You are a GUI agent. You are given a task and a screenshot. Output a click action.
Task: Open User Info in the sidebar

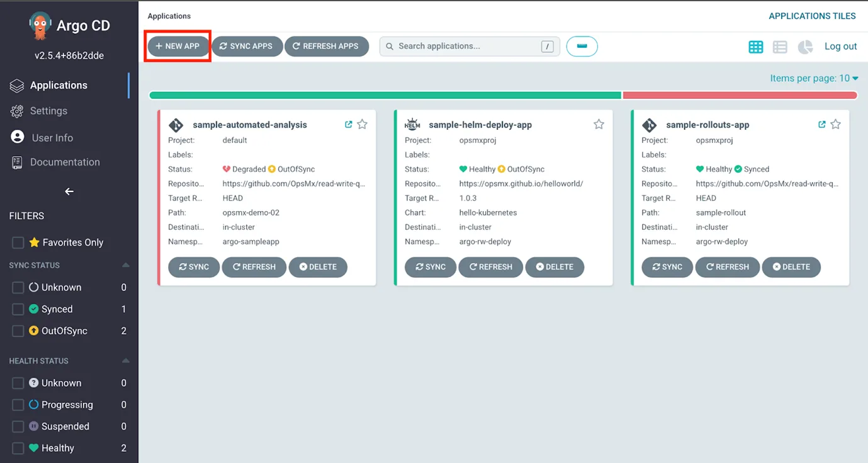52,137
